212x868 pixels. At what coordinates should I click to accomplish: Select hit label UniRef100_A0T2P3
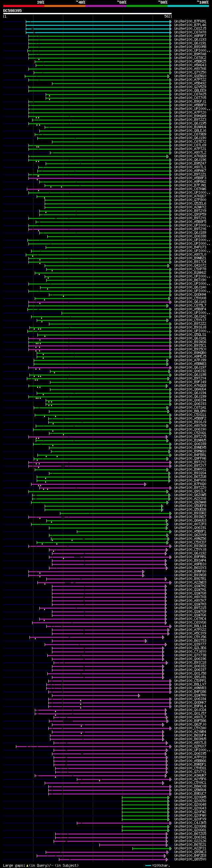pos(190,524)
